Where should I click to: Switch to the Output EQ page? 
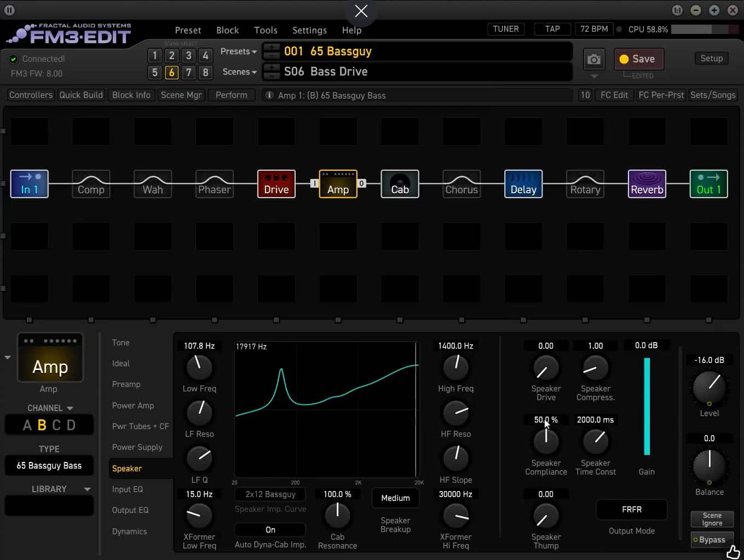(130, 510)
